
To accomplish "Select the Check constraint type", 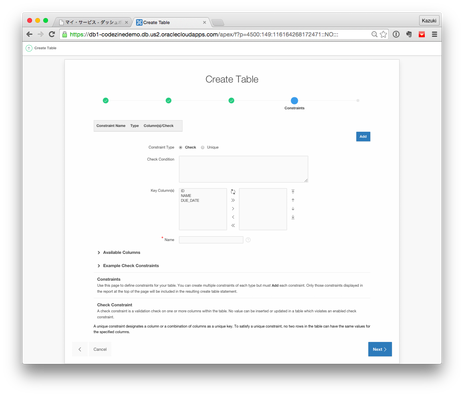I will tap(181, 147).
